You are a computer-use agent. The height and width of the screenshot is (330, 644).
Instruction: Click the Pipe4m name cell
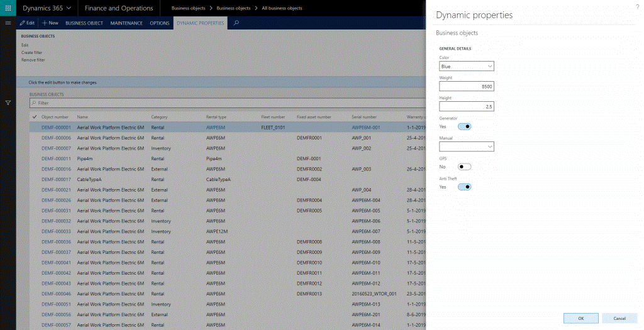click(x=85, y=158)
